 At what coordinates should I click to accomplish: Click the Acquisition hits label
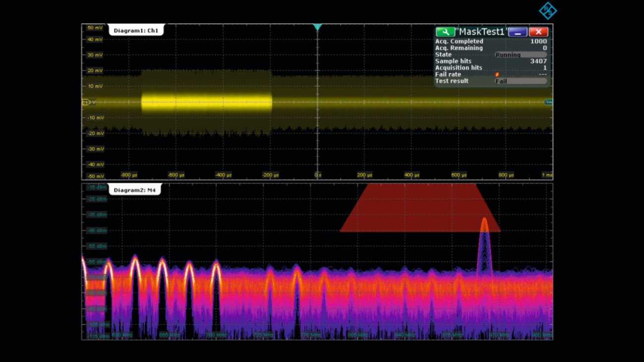[x=459, y=68]
